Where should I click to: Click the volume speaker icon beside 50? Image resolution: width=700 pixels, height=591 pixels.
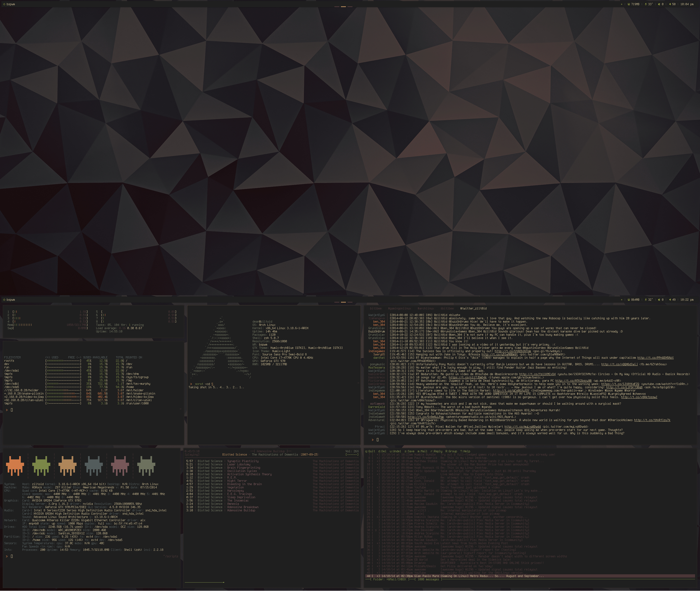[670, 4]
